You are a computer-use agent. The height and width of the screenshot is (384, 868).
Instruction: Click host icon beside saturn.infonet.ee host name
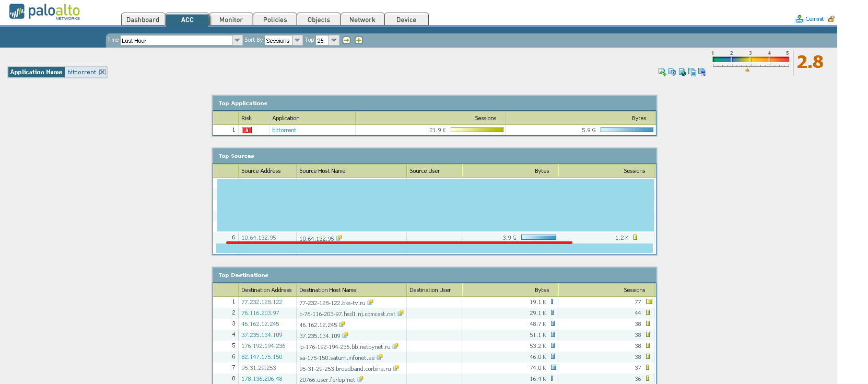pos(380,357)
